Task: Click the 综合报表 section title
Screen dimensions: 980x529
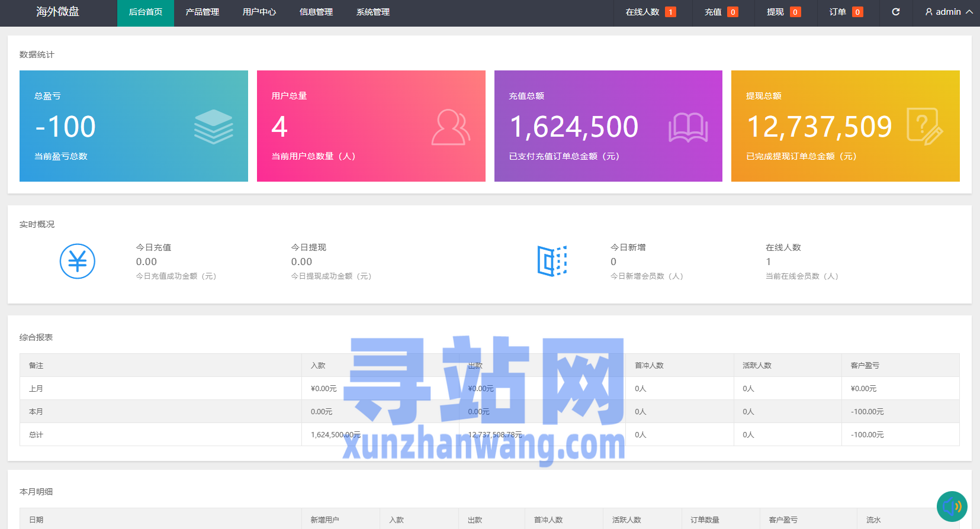Action: pyautogui.click(x=36, y=337)
